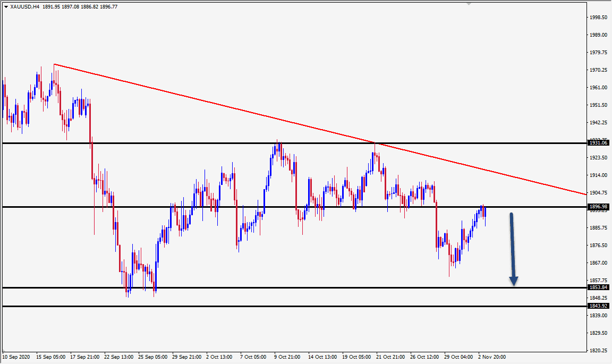Click the 1970.25 price scale value
Image resolution: width=612 pixels, height=364 pixels.
(599, 70)
